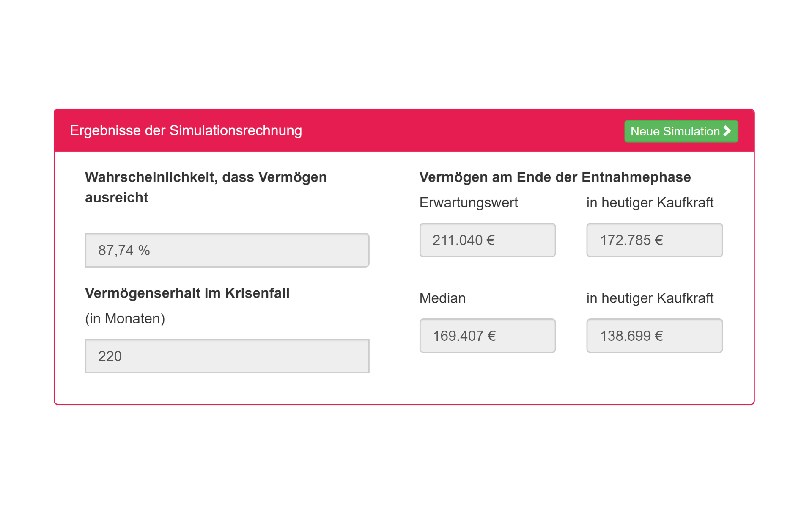Click the Vermögen am Ende der Entnahmephase heading
Screen dimensions: 812x508
click(555, 177)
